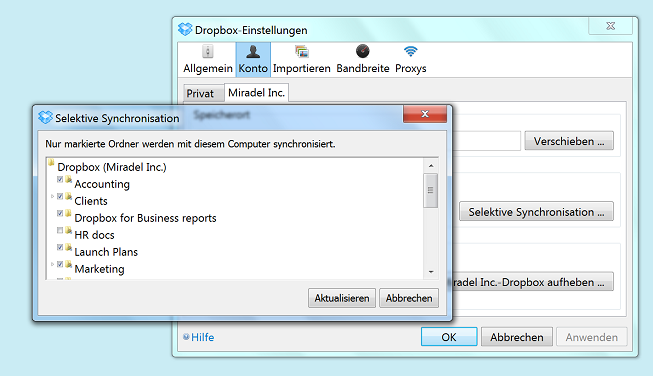This screenshot has height=376, width=653.
Task: Click Dropbox logo in Dropbox-Einstellungen title
Action: (x=185, y=29)
